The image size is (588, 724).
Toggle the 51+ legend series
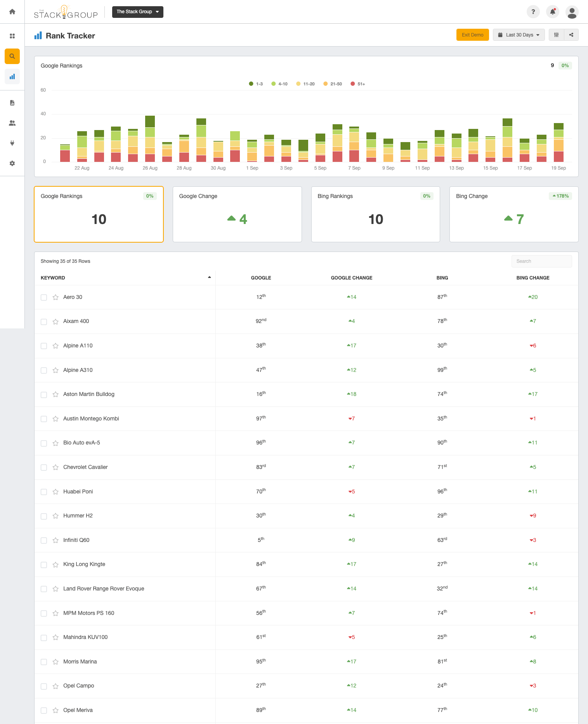[357, 84]
